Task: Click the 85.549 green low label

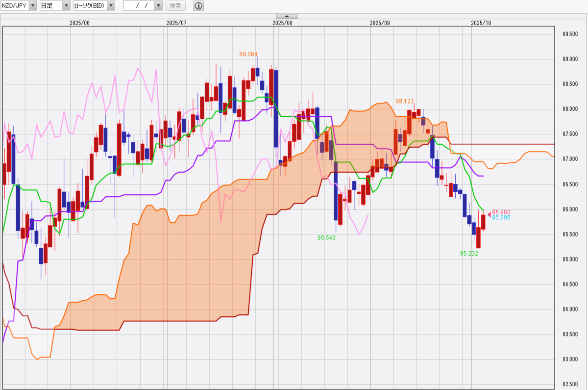Action: click(x=326, y=237)
